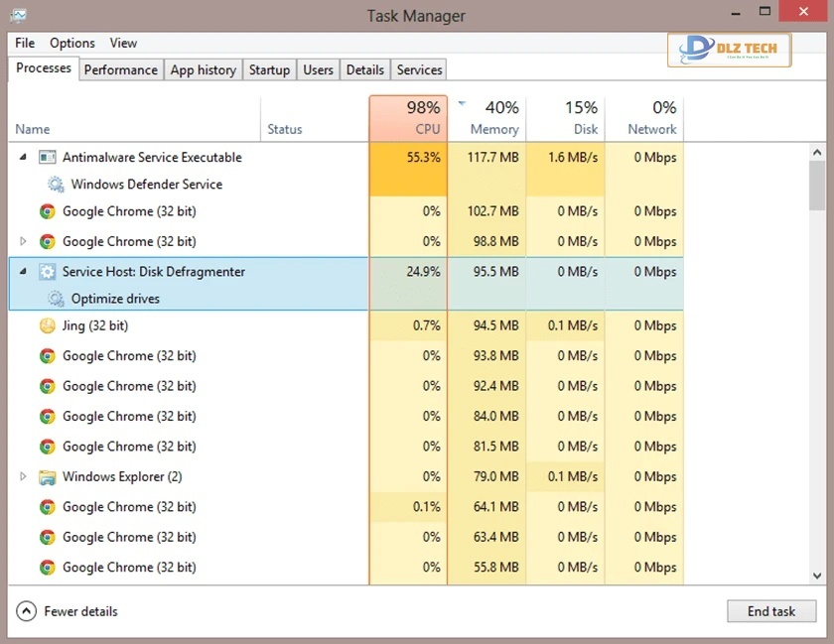Open the Options menu
834x644 pixels.
point(71,43)
